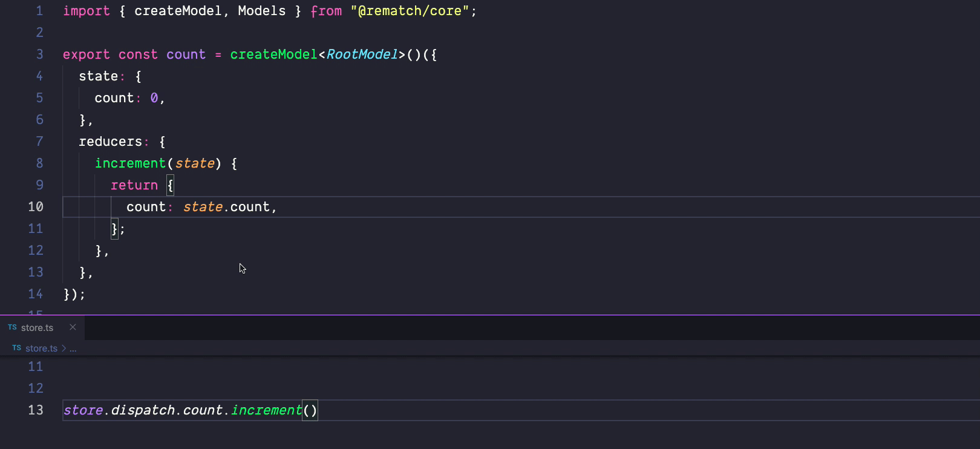The height and width of the screenshot is (449, 980).
Task: Click the 'RootModel' generic type
Action: pyautogui.click(x=362, y=54)
